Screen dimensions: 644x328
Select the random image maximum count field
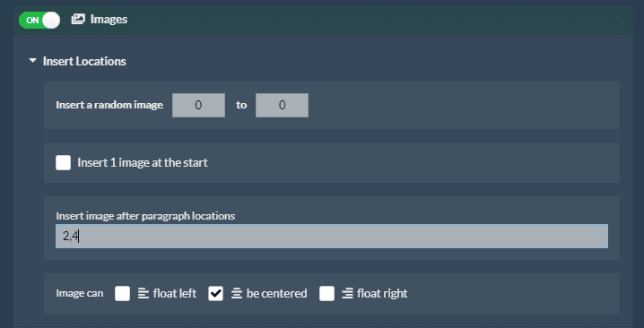coord(282,105)
